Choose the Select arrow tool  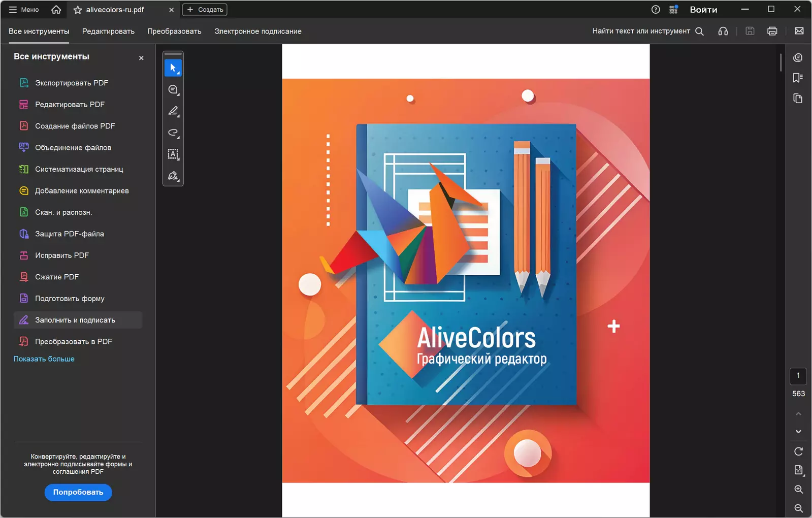[x=173, y=68]
